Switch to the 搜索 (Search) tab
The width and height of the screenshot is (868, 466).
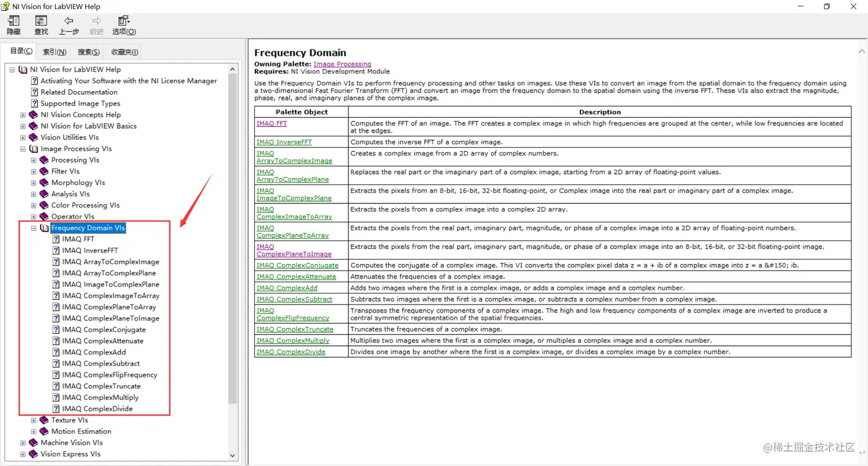89,52
